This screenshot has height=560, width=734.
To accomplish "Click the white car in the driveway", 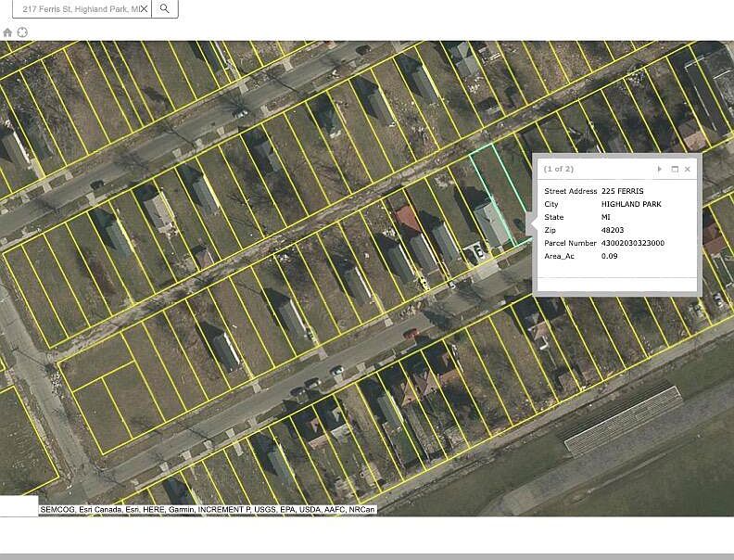I will pyautogui.click(x=479, y=251).
